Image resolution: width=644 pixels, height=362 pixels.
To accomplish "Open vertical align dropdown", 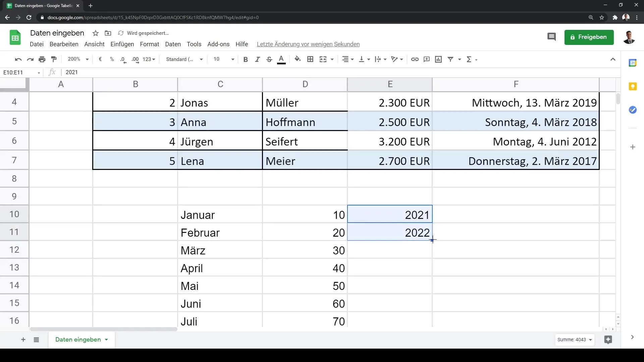I will tap(364, 59).
